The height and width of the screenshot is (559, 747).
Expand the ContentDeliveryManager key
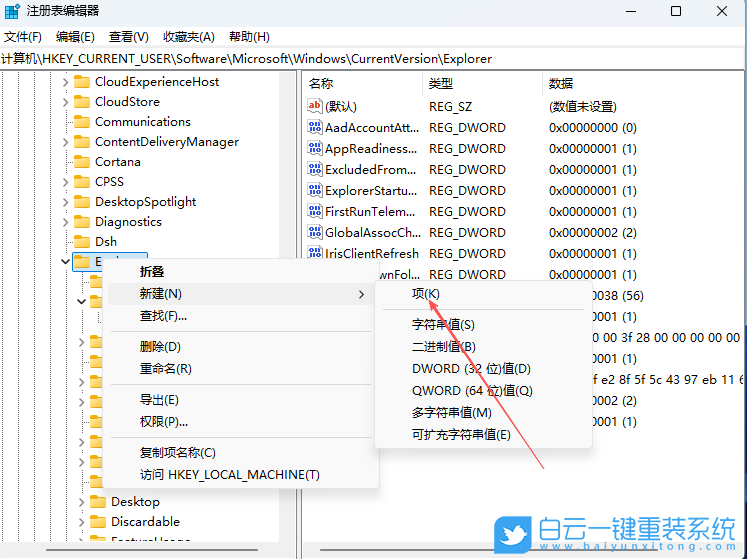point(65,142)
